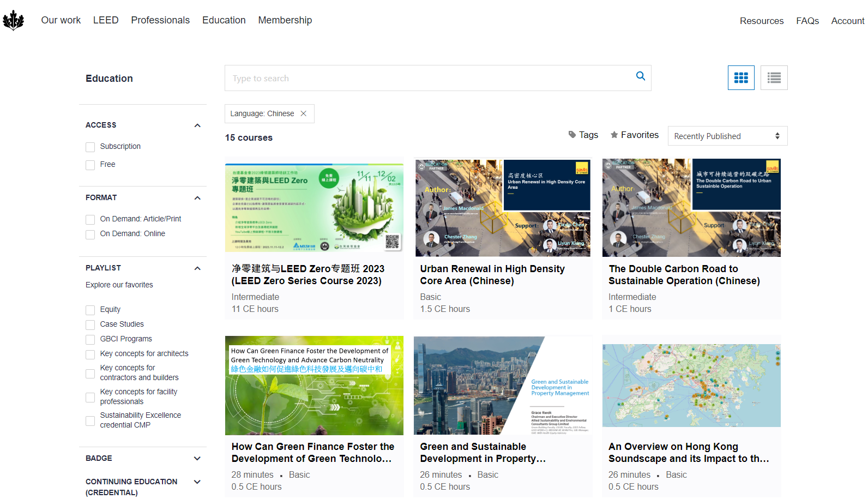Switch to list view layout
Viewport: 868px width, 499px height.
point(774,78)
